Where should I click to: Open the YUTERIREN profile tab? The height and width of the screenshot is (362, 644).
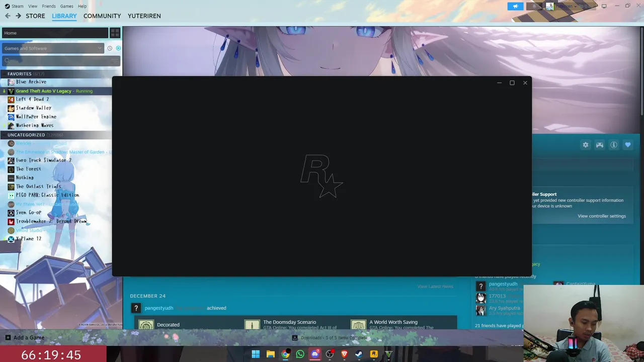[144, 16]
